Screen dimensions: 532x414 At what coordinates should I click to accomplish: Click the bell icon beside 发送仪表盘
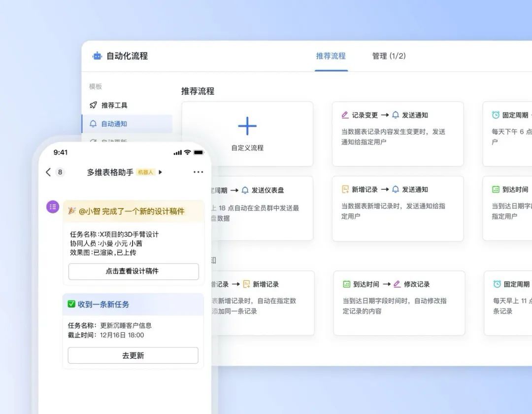pos(245,190)
